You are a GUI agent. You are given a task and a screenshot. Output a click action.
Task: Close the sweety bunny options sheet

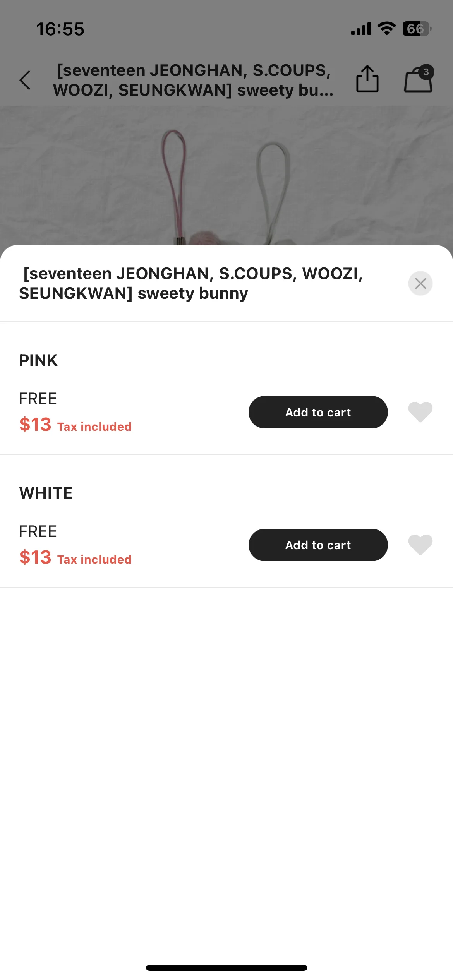[x=420, y=283]
